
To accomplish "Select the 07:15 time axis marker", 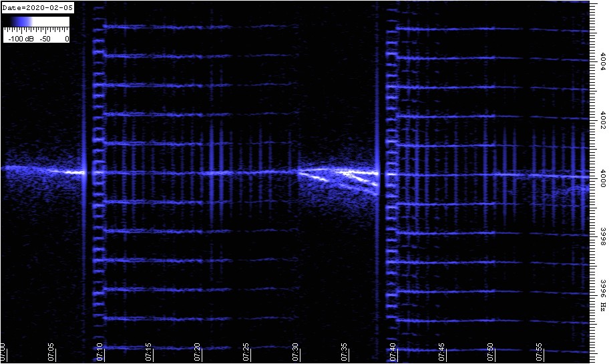I will [149, 352].
